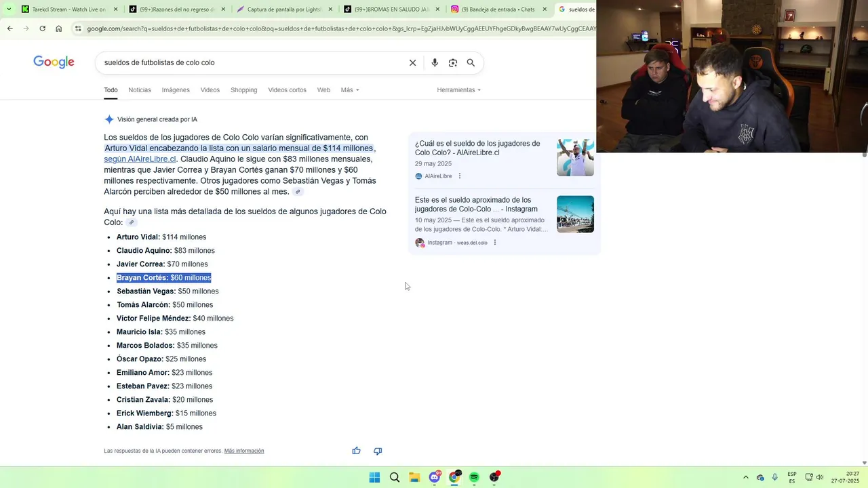Open the según AlAireLibre.cl link
The width and height of the screenshot is (868, 488).
(140, 159)
